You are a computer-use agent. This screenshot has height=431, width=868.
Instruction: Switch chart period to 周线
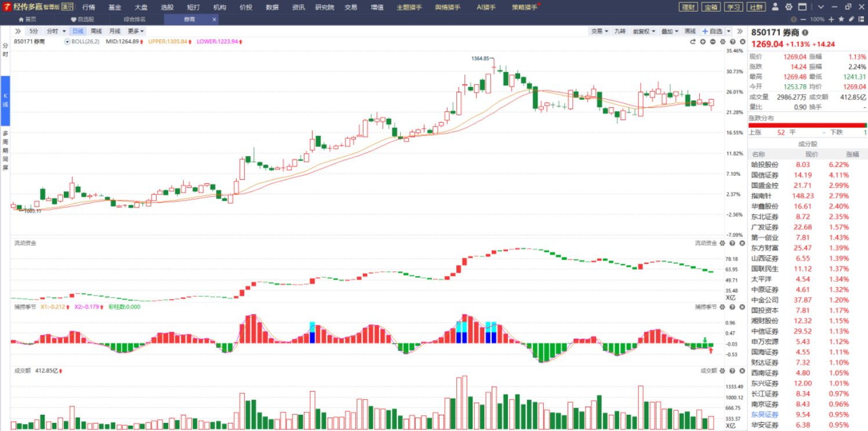(96, 31)
